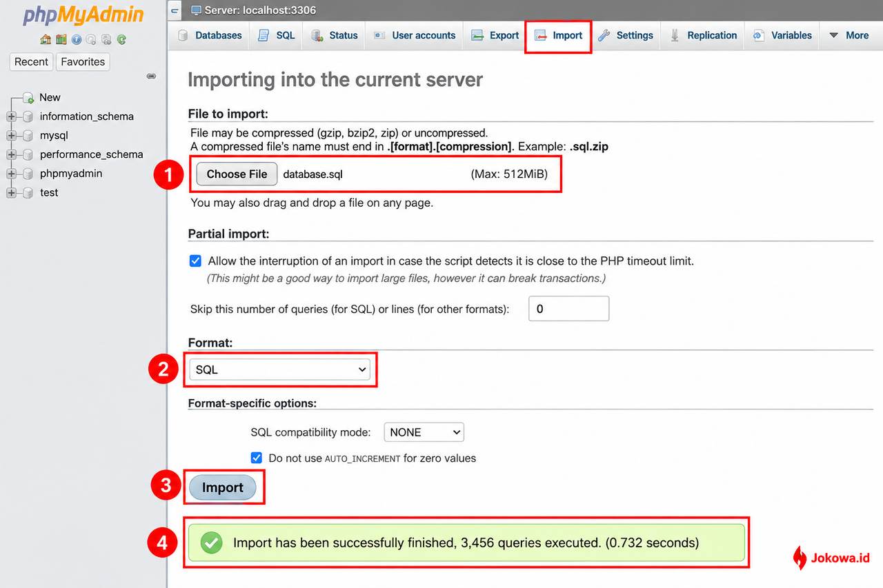883x588 pixels.
Task: Click the link-with-main-panel chain icon
Action: pyautogui.click(x=151, y=76)
